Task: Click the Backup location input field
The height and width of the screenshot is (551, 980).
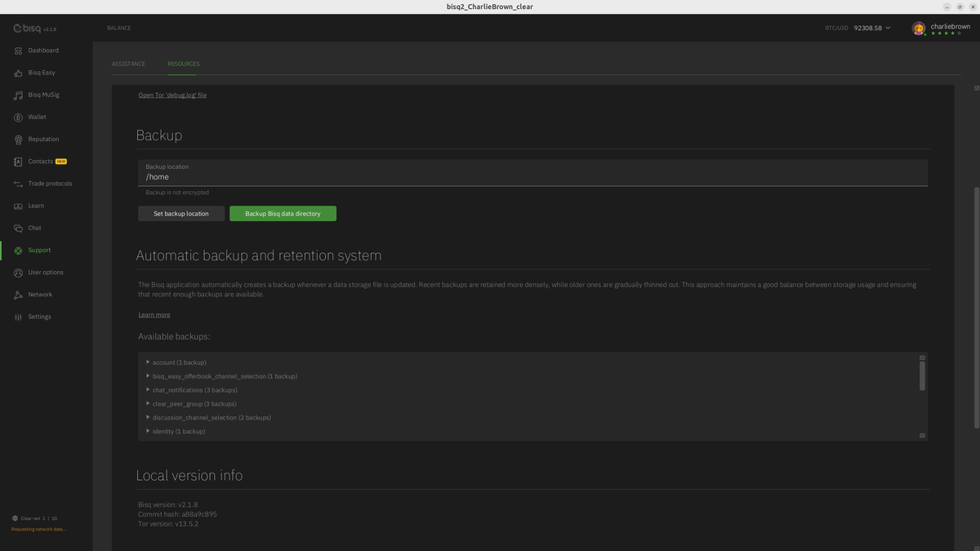Action: pos(531,176)
